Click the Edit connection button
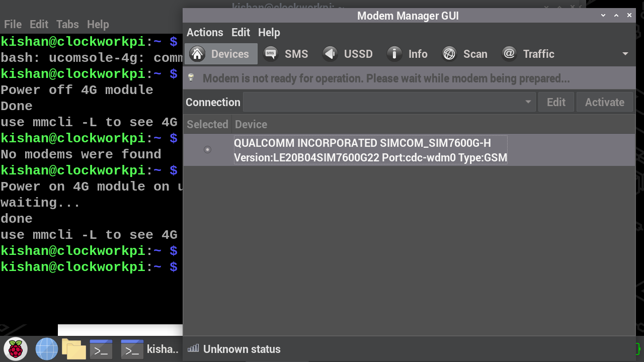The width and height of the screenshot is (644, 362). point(556,102)
